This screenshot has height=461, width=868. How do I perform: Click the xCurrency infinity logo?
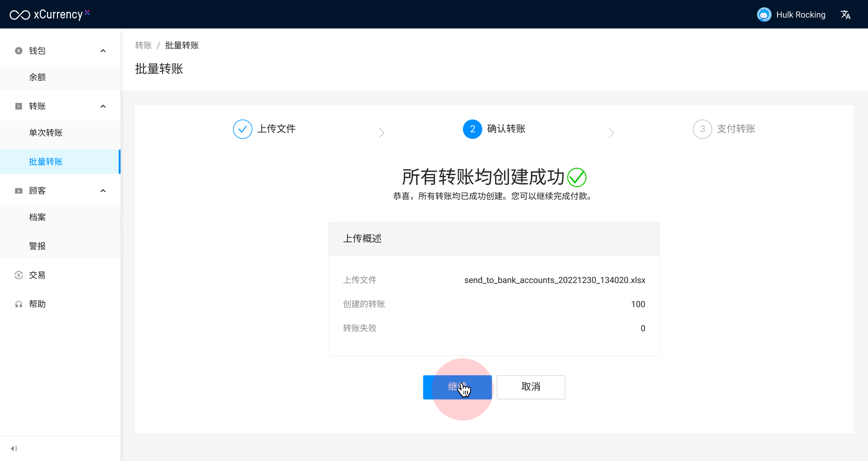20,15
